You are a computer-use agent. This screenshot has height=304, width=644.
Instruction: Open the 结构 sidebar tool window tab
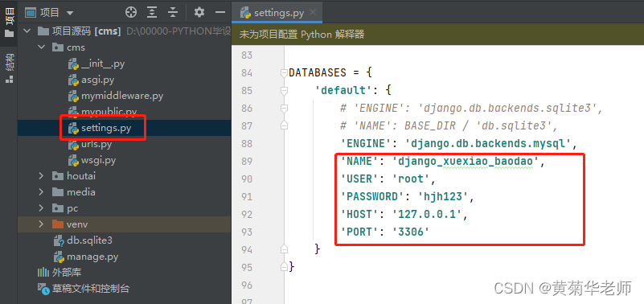coord(9,68)
